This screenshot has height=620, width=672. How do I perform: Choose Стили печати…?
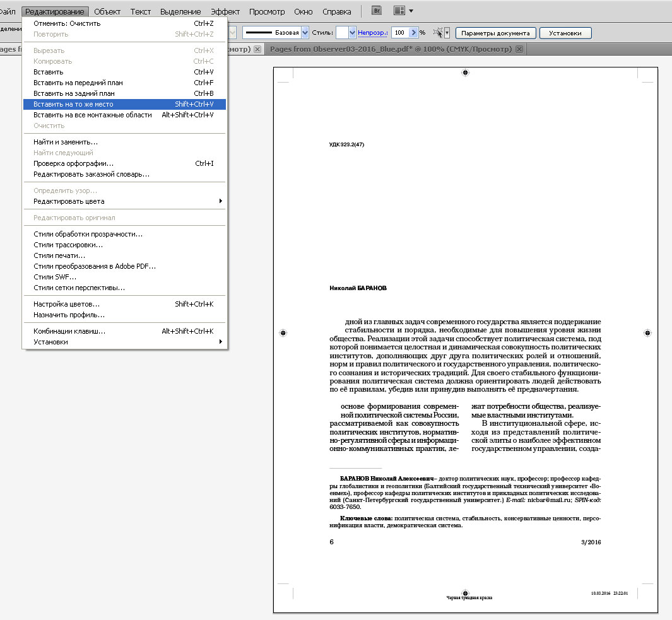[124, 255]
